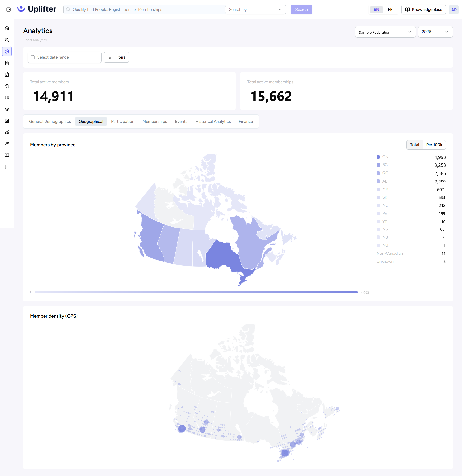
Task: Click the QC legend color swatch
Action: tap(378, 173)
